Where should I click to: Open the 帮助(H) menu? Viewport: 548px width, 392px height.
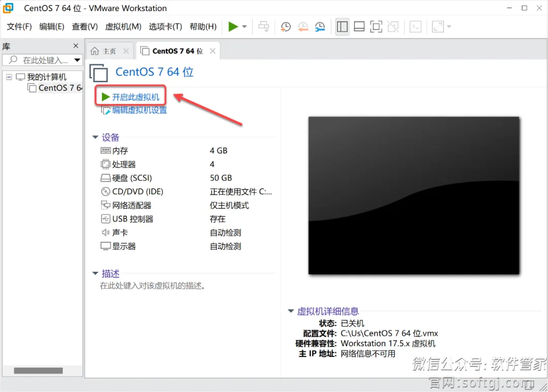coord(203,26)
